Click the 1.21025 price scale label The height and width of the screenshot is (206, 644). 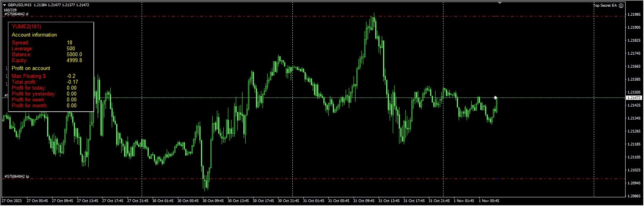[x=634, y=170]
